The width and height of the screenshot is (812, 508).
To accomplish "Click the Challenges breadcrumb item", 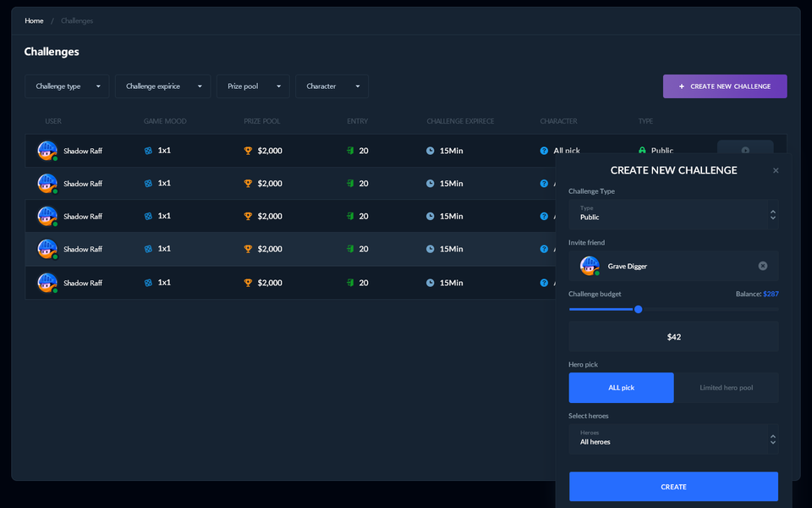I will 77,20.
